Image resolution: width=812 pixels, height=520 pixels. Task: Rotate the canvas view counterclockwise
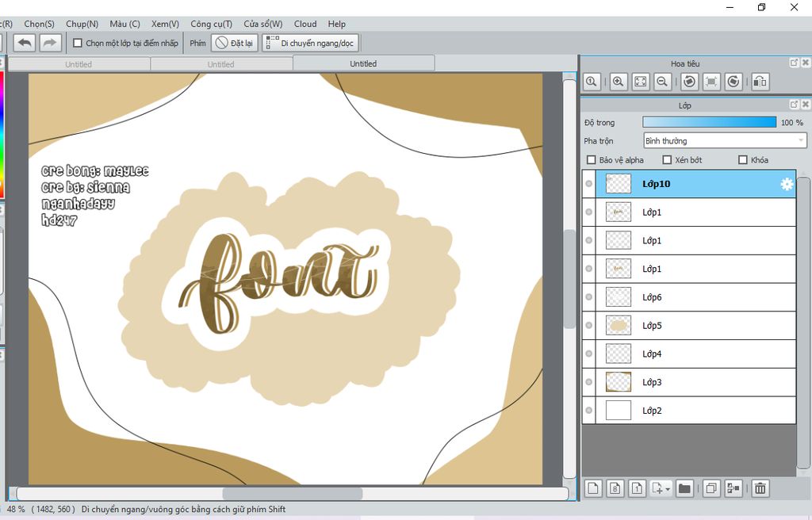coord(689,82)
